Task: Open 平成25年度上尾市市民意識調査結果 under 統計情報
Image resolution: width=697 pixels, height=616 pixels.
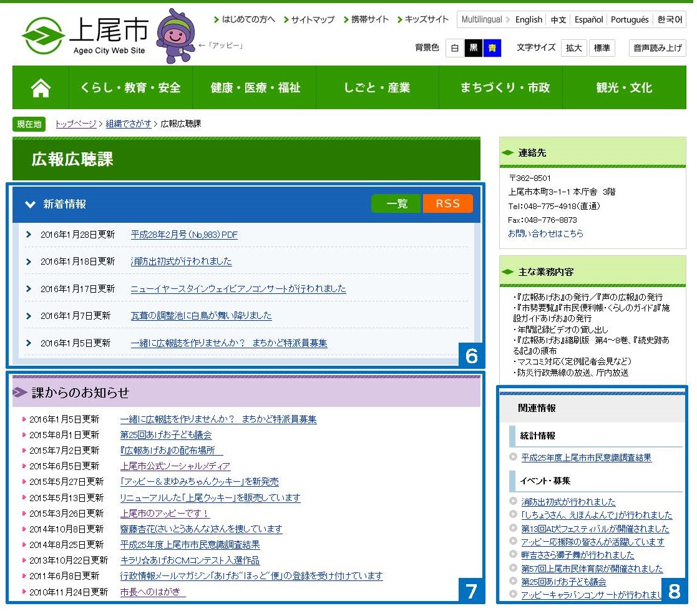Action: [x=586, y=457]
